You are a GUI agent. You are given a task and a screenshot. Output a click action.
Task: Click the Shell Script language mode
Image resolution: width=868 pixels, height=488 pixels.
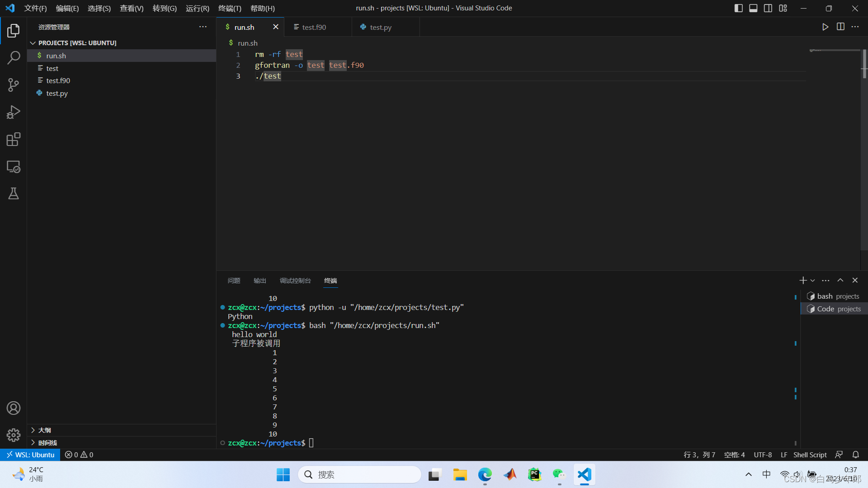(x=810, y=455)
